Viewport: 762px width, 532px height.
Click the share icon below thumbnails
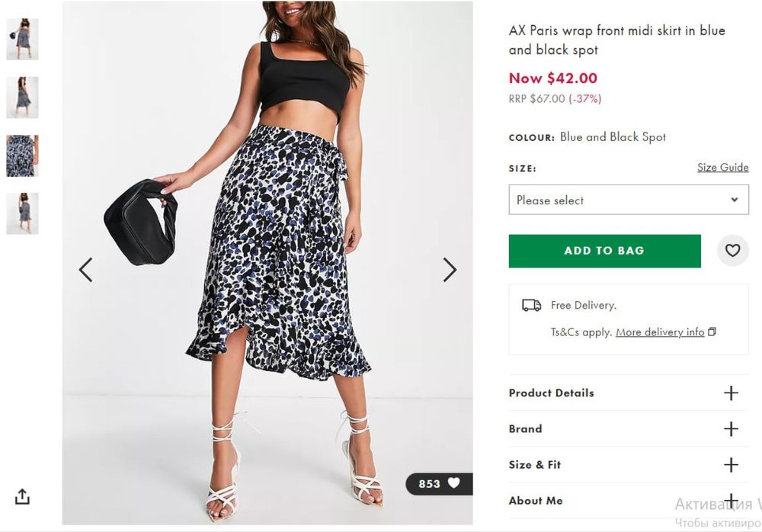pos(23,496)
